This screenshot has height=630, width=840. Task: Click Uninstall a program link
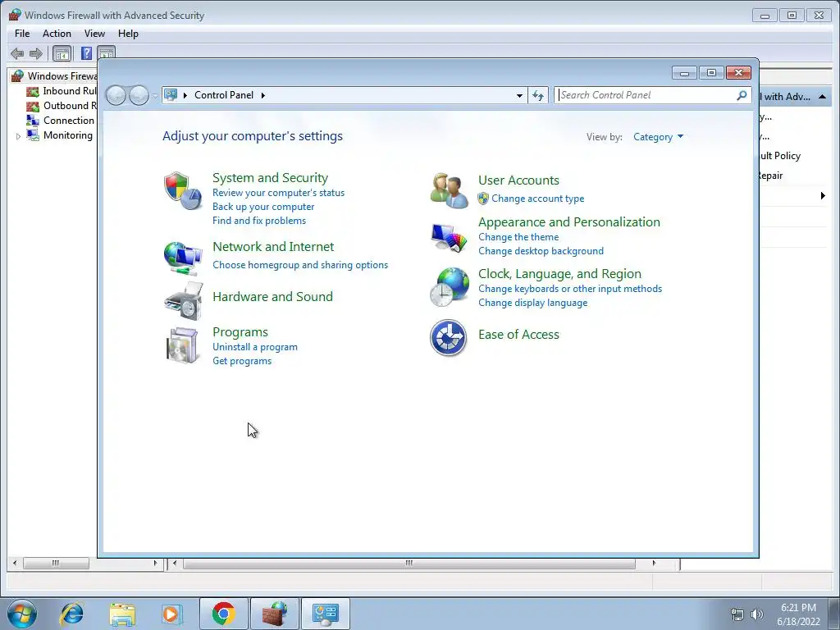tap(255, 347)
